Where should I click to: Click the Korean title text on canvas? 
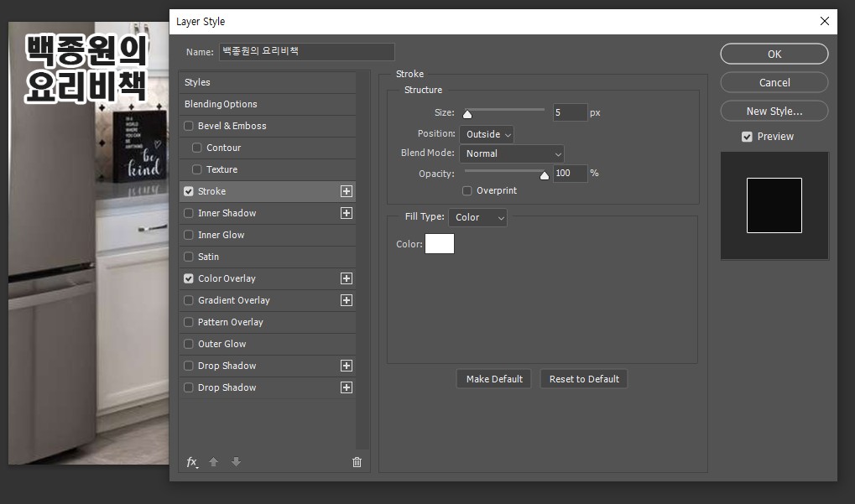tap(86, 68)
